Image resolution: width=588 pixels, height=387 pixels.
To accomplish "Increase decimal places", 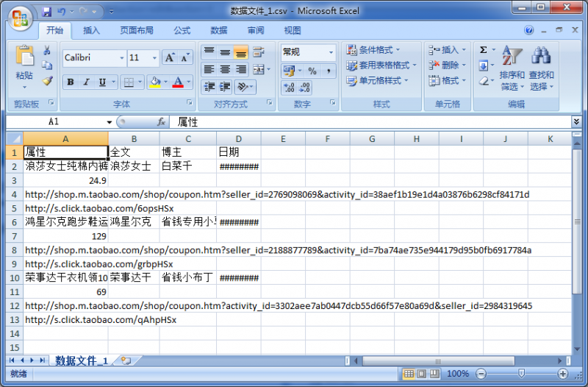I will [x=289, y=88].
